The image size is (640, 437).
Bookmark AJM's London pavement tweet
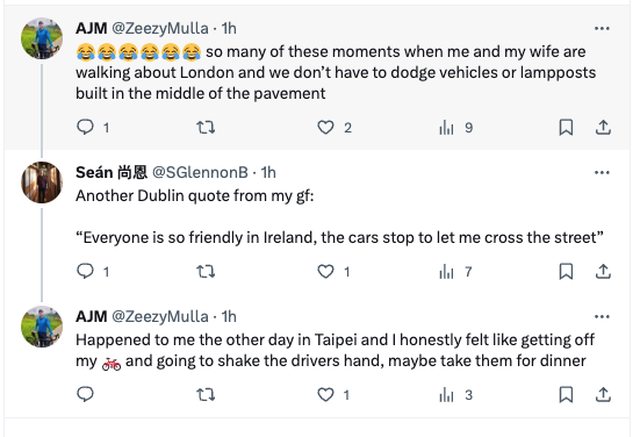(x=565, y=127)
